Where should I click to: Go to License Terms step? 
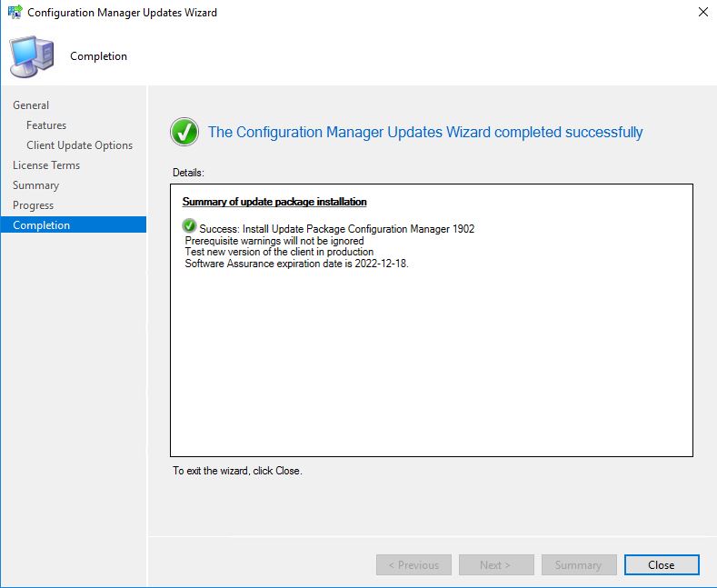[46, 165]
